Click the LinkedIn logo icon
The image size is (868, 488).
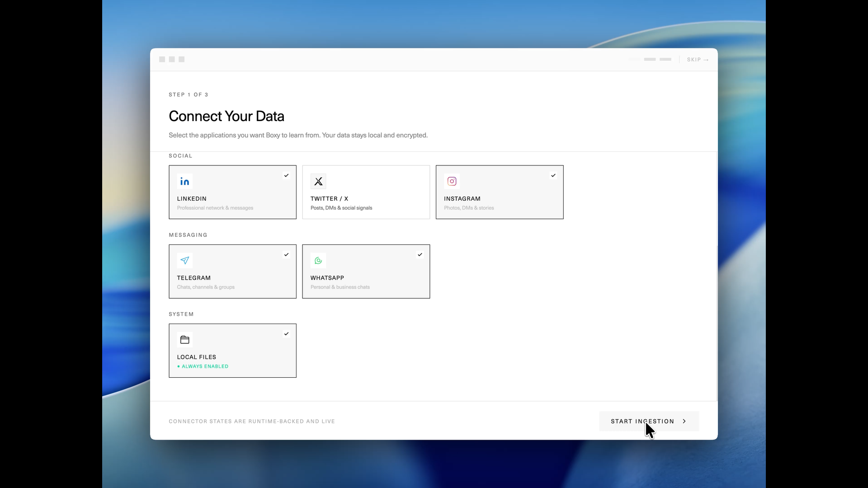[184, 181]
